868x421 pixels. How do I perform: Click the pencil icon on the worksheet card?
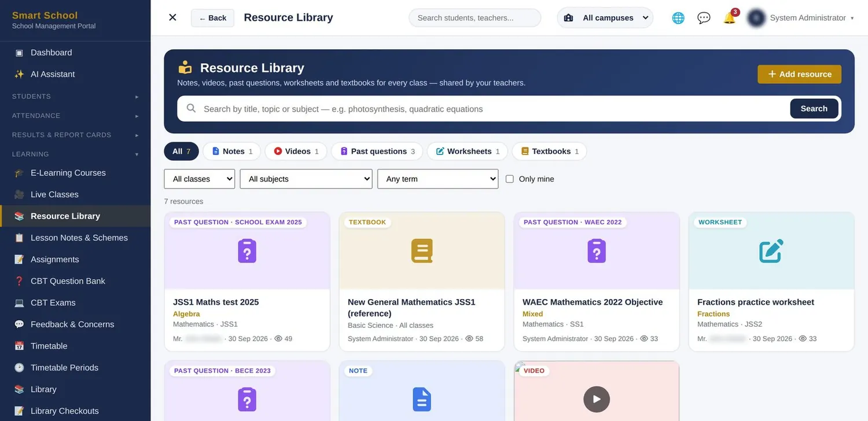pos(771,251)
